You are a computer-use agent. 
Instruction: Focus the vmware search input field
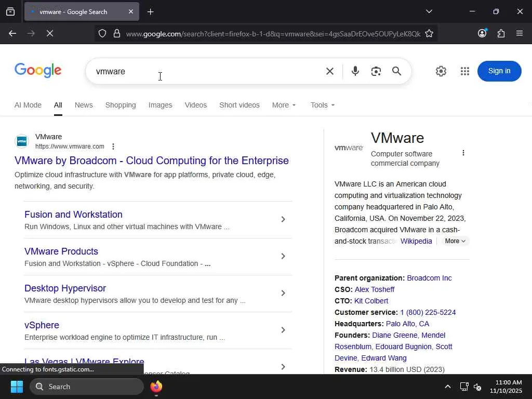point(207,71)
